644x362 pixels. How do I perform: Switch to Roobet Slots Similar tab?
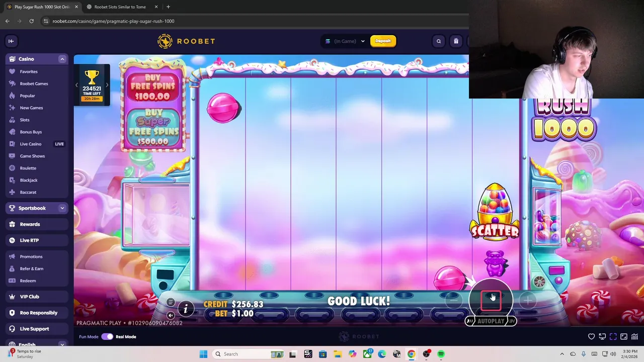[x=120, y=7]
